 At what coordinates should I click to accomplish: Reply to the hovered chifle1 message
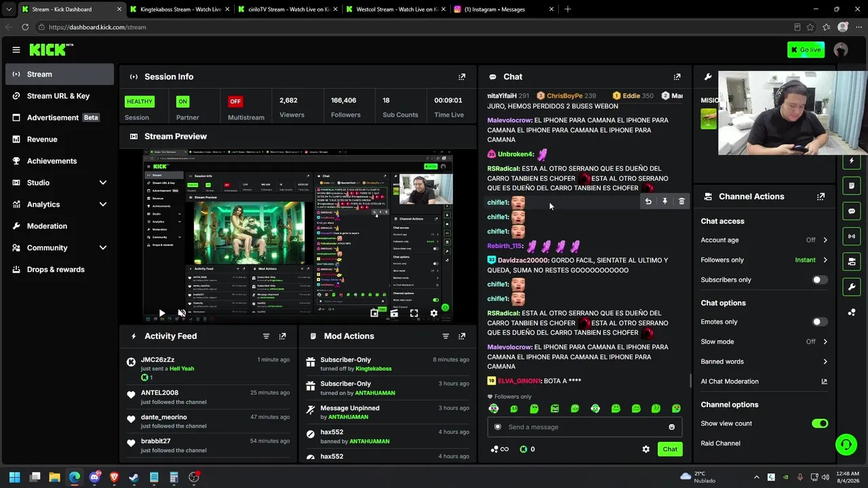coord(648,201)
